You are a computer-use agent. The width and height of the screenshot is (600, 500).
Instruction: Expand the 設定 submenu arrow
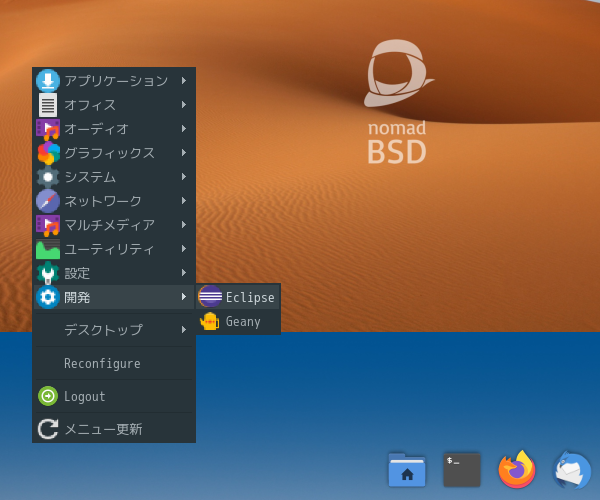tap(184, 273)
